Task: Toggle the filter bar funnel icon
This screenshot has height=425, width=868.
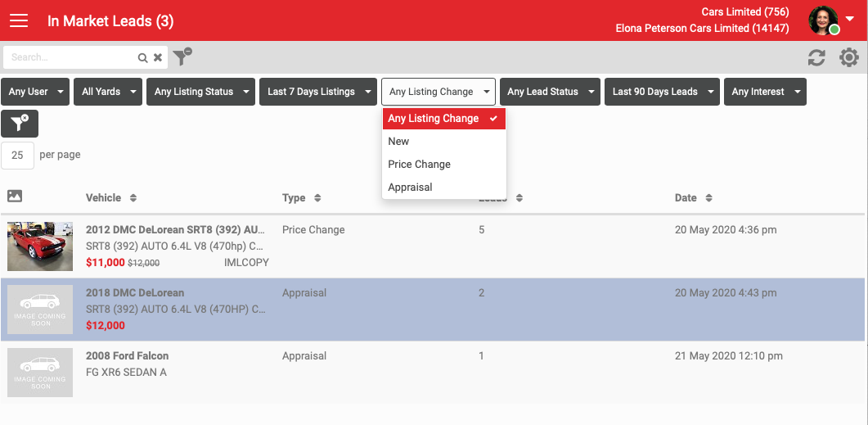Action: tap(182, 57)
